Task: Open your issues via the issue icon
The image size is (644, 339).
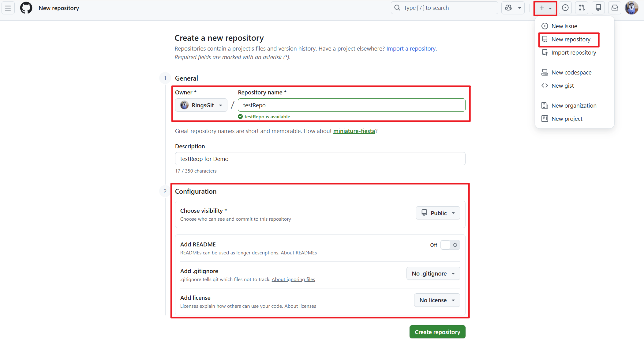Action: tap(565, 8)
